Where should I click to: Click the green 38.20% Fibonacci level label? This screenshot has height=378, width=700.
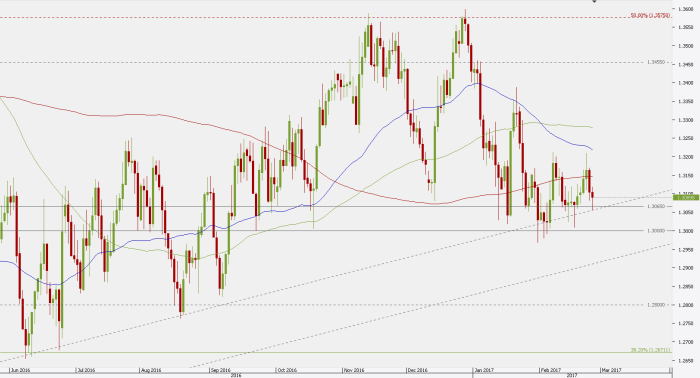[650, 350]
